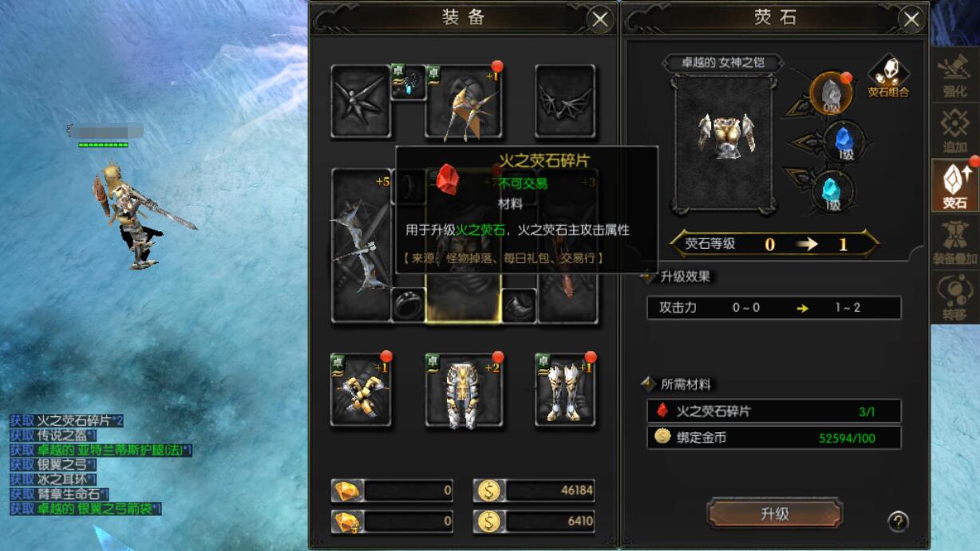Image resolution: width=980 pixels, height=551 pixels.
Task: Open the 荧石组合 skull icon
Action: pos(888,74)
